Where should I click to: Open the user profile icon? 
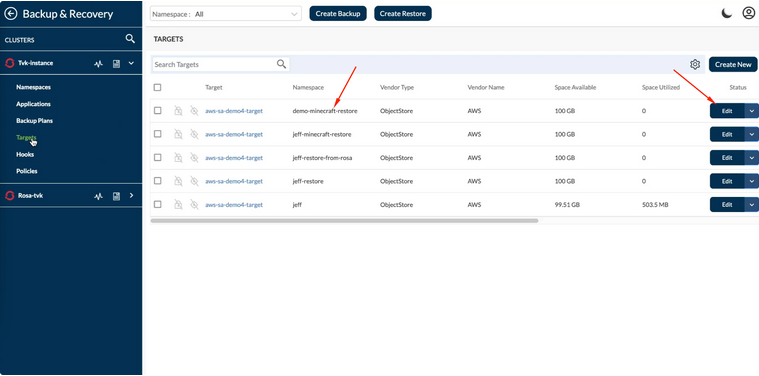pyautogui.click(x=748, y=14)
